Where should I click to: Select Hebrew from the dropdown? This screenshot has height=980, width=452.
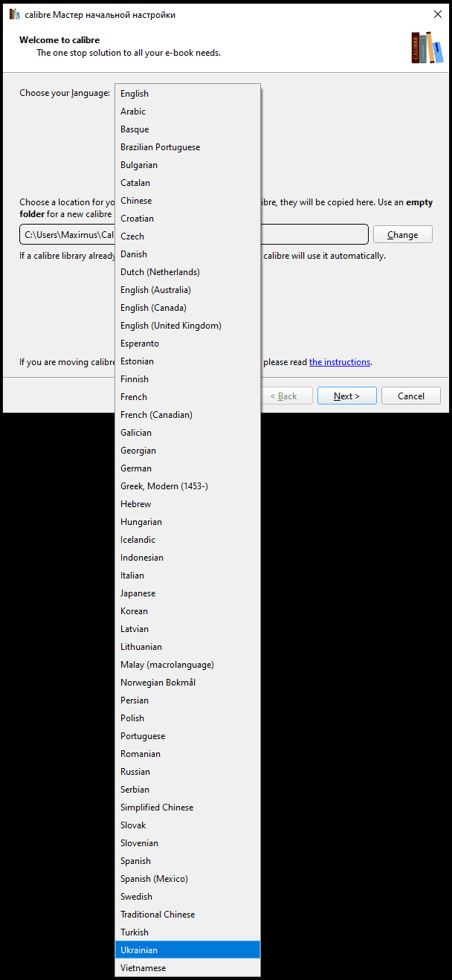click(x=187, y=504)
